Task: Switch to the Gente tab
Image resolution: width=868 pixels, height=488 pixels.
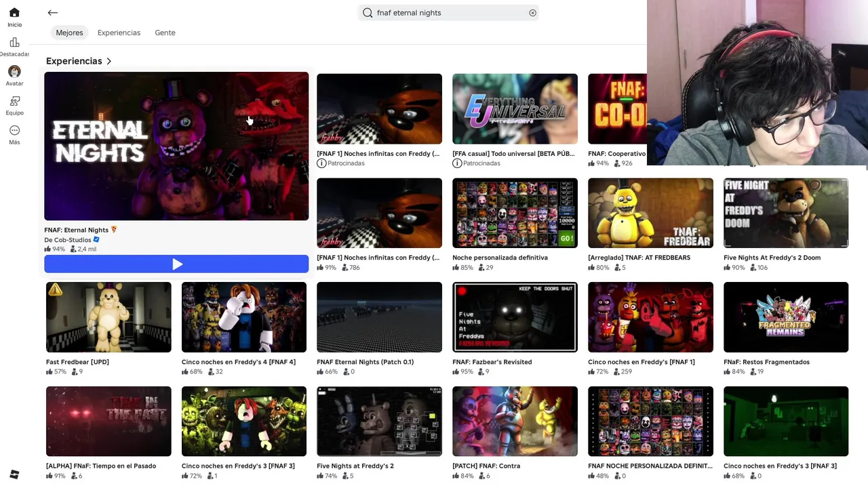Action: pyautogui.click(x=165, y=33)
